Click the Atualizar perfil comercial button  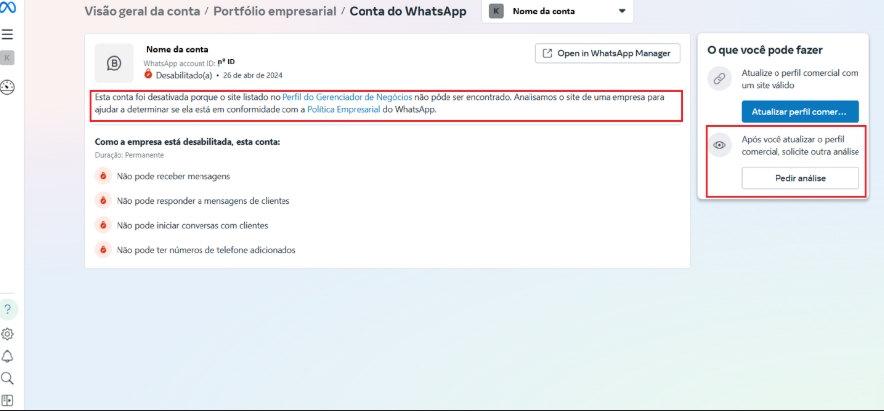tap(800, 112)
